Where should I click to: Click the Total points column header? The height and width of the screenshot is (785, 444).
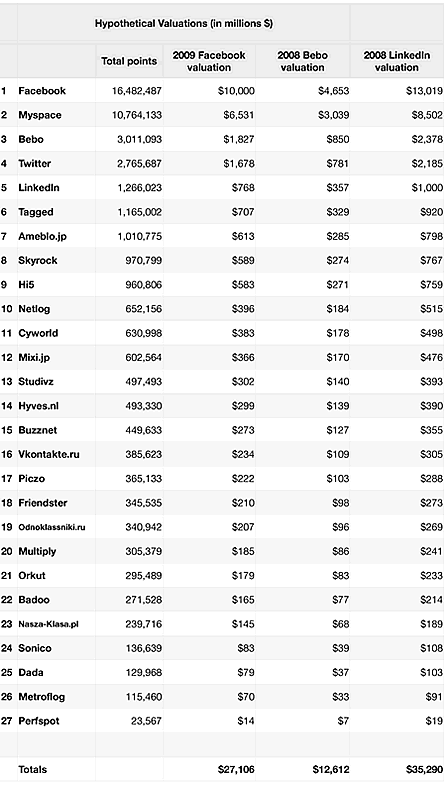pos(129,61)
